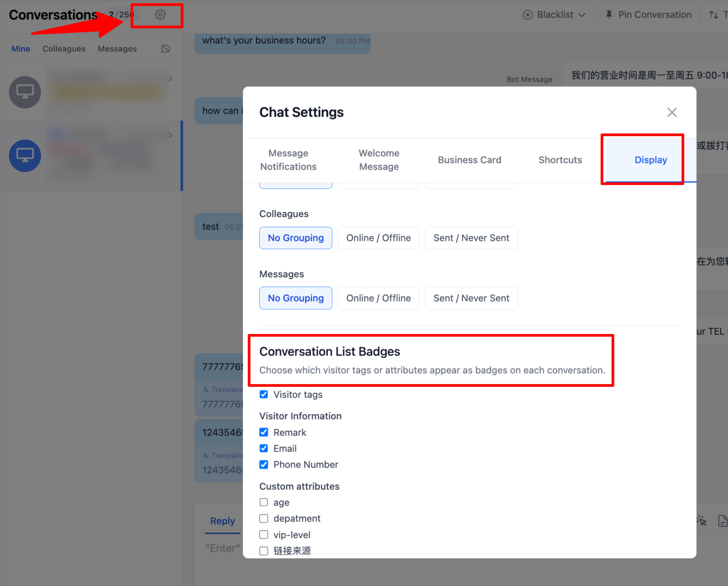The height and width of the screenshot is (586, 728).
Task: Switch to the Mine conversations tab
Action: click(21, 49)
